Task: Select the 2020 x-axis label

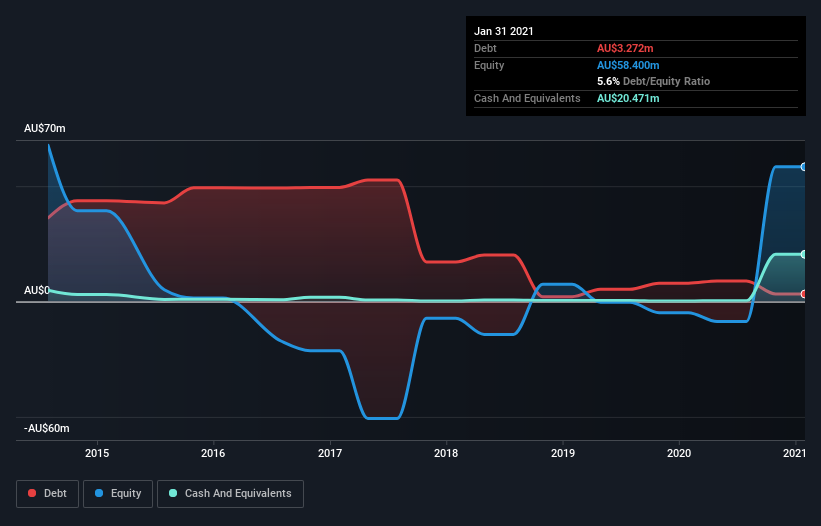Action: point(679,453)
